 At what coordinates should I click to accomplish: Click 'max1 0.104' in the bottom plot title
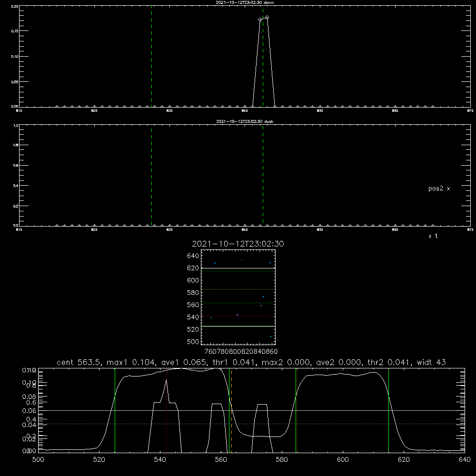(x=132, y=362)
